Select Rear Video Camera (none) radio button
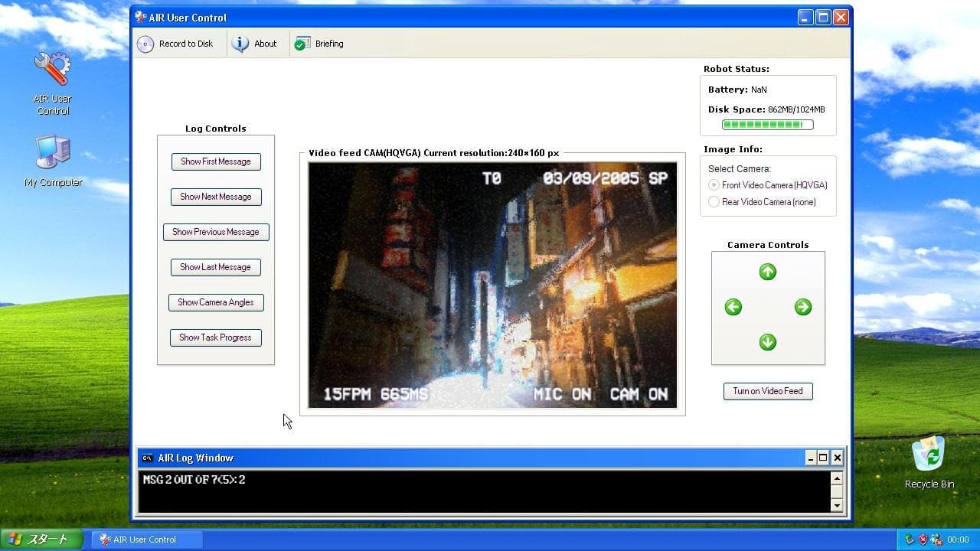The width and height of the screenshot is (980, 551). (x=714, y=202)
